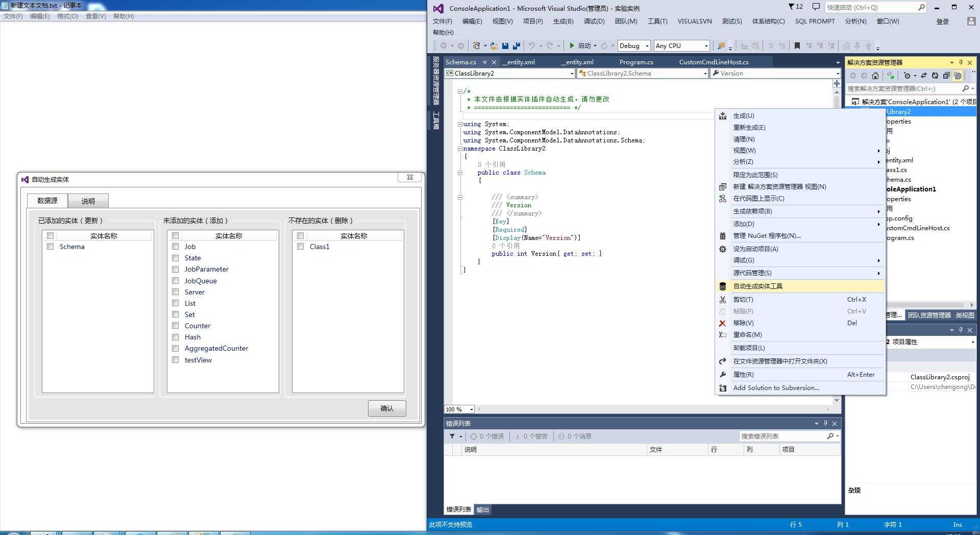Collapse the namespace ClassLibrary2 code block
The image size is (980, 535).
[460, 149]
